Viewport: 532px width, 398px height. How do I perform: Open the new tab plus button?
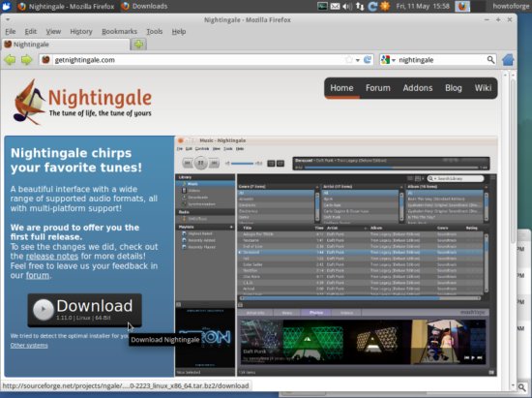(138, 45)
